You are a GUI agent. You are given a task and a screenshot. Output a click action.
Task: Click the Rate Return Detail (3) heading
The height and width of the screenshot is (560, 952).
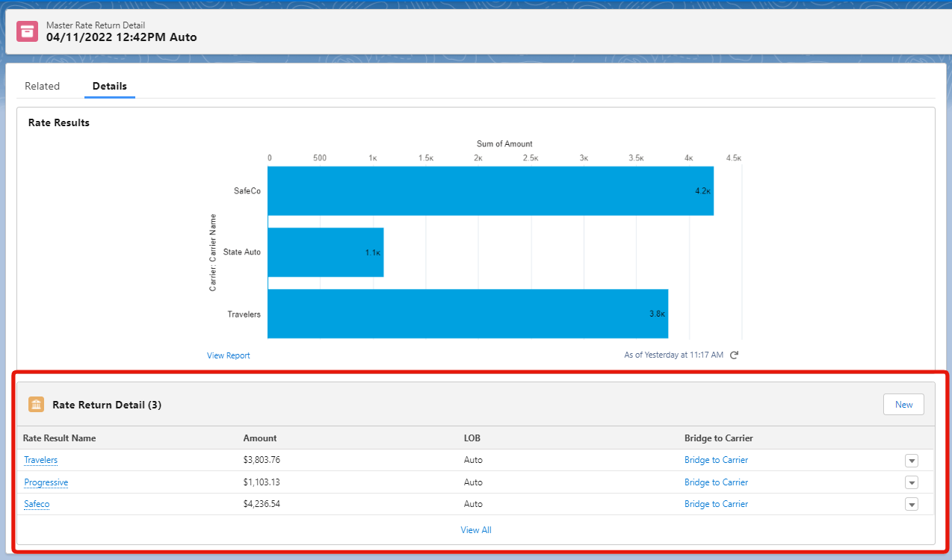tap(107, 405)
